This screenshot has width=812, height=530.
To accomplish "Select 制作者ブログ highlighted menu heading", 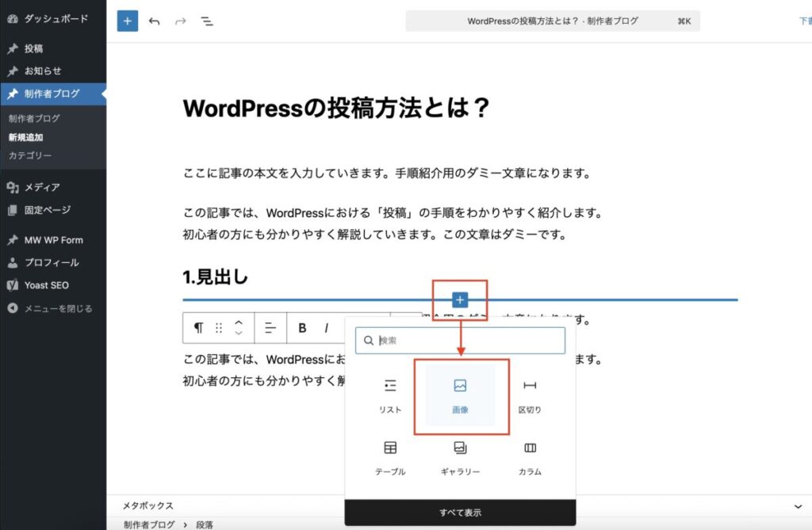I will 52,93.
